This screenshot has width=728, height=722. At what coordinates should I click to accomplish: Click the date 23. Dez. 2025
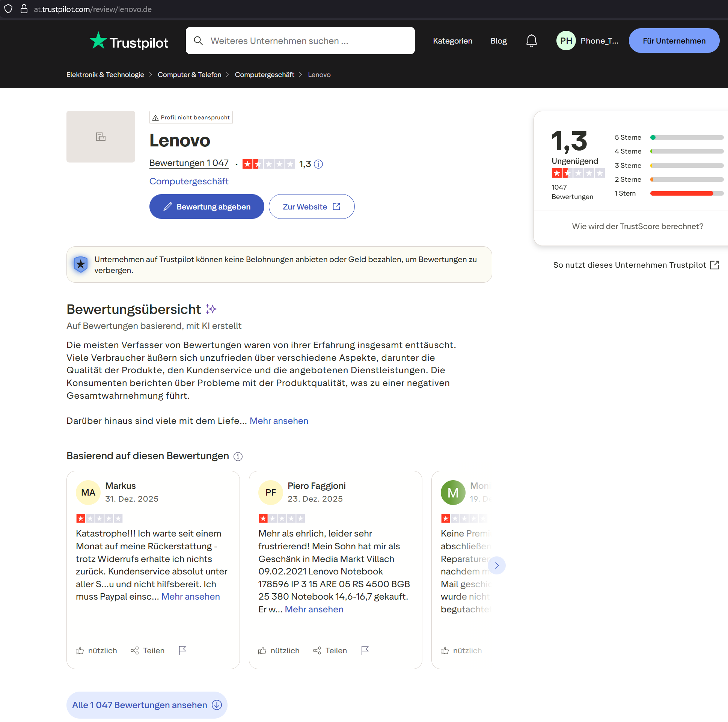click(x=315, y=499)
